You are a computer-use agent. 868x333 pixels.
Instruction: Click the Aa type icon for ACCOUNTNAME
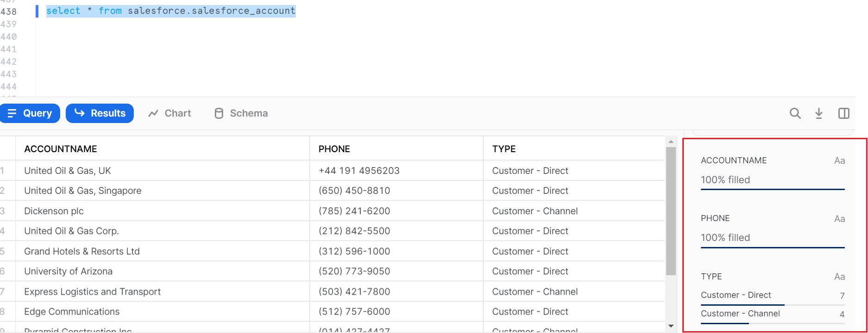(x=839, y=161)
